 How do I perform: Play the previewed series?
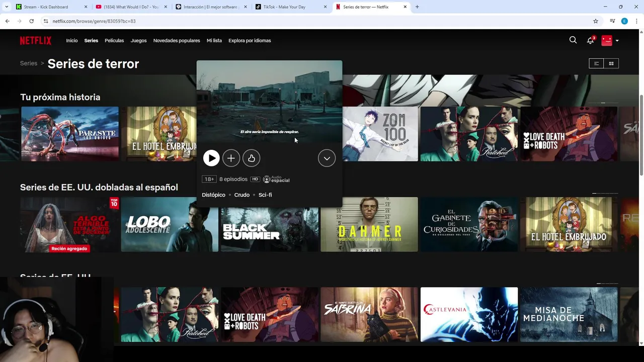(x=211, y=158)
